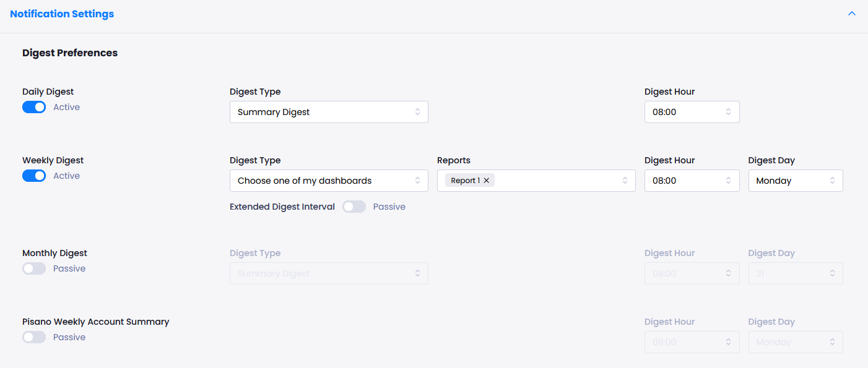Click Pisano summary Digest Hour dropdown
Viewport: 868px width, 368px height.
point(692,342)
